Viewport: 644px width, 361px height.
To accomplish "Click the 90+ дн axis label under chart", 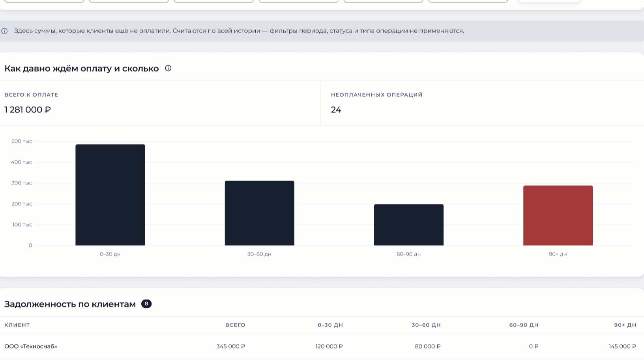I will (558, 254).
